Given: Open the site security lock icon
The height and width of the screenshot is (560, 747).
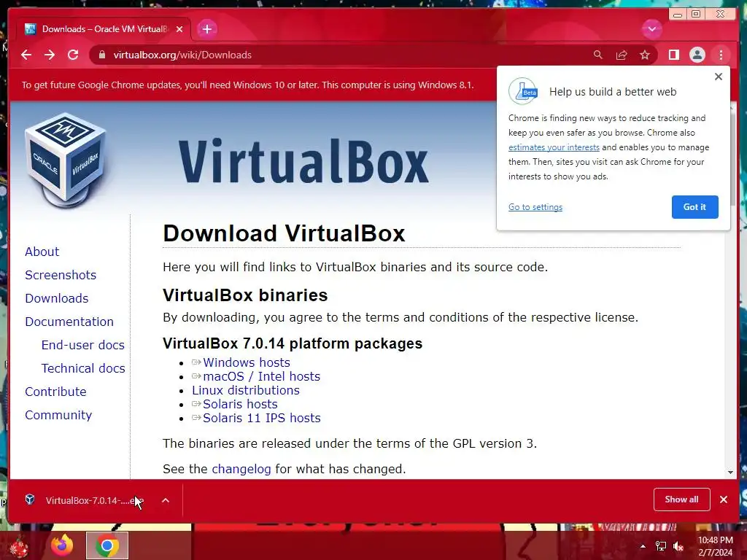Looking at the screenshot, I should 102,55.
